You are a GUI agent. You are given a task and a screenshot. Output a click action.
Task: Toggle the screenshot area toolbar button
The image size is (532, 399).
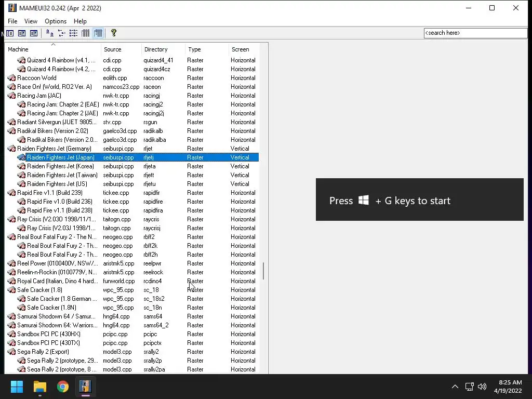[x=22, y=33]
